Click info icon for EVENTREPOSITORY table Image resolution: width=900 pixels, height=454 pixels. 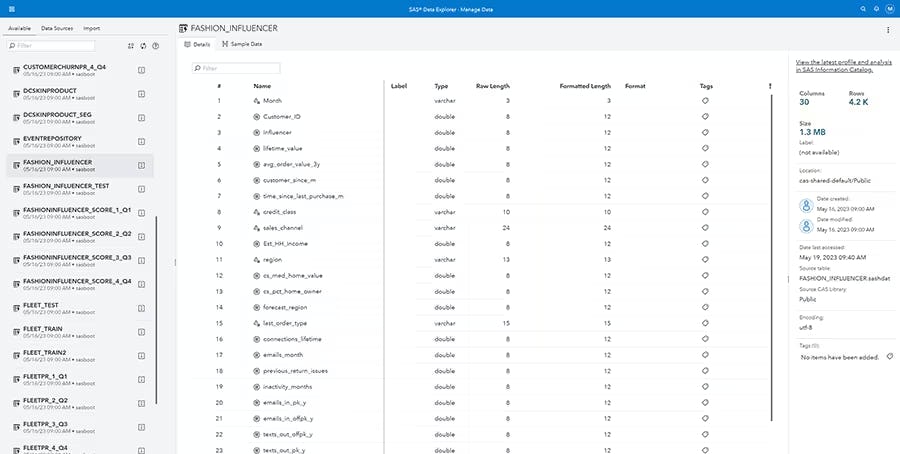coord(141,142)
